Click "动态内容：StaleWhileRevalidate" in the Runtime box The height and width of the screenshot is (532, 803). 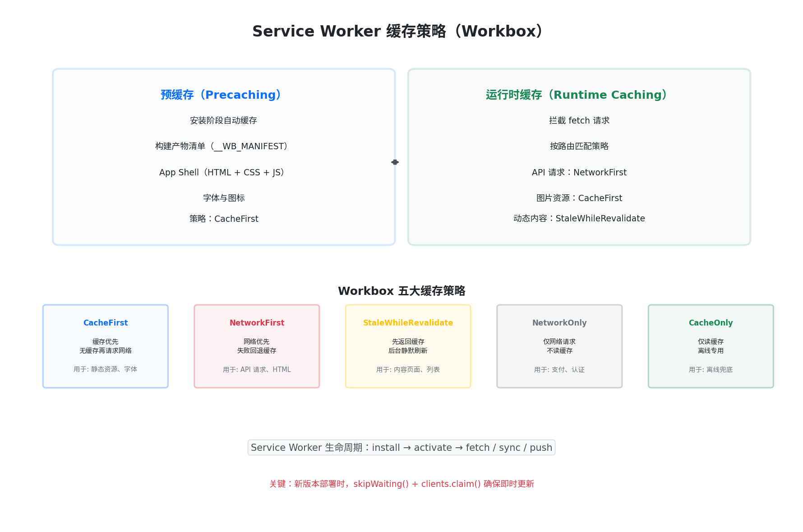coord(579,218)
